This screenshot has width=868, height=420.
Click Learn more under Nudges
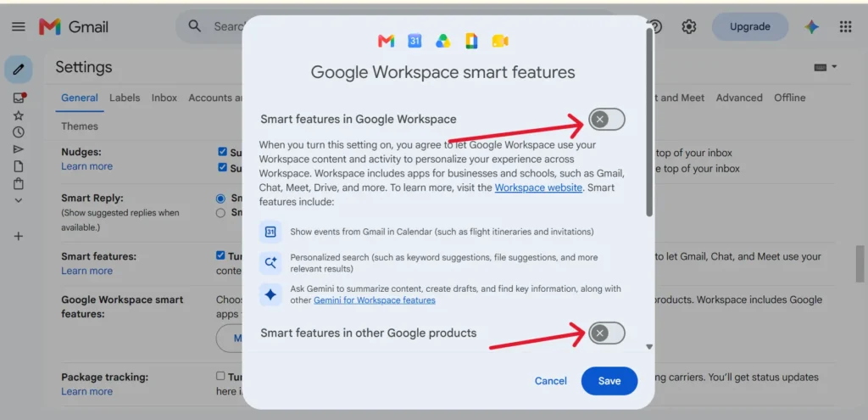pos(86,166)
